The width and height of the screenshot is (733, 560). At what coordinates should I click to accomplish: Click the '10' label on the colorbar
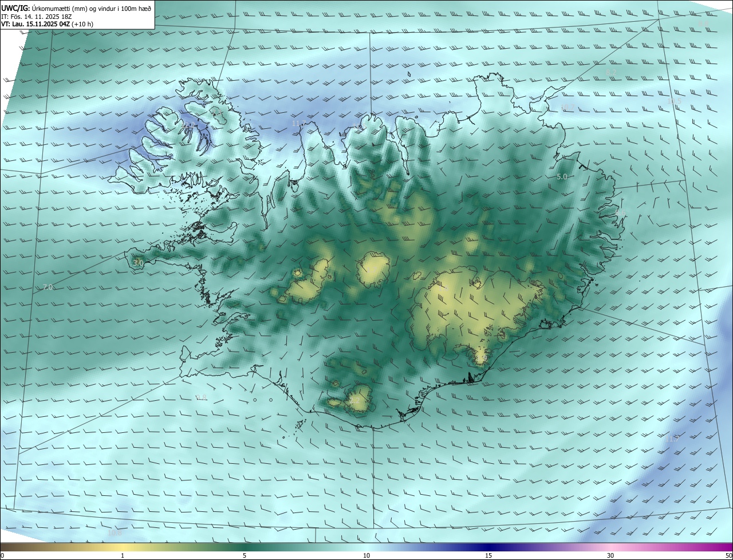[x=366, y=555]
